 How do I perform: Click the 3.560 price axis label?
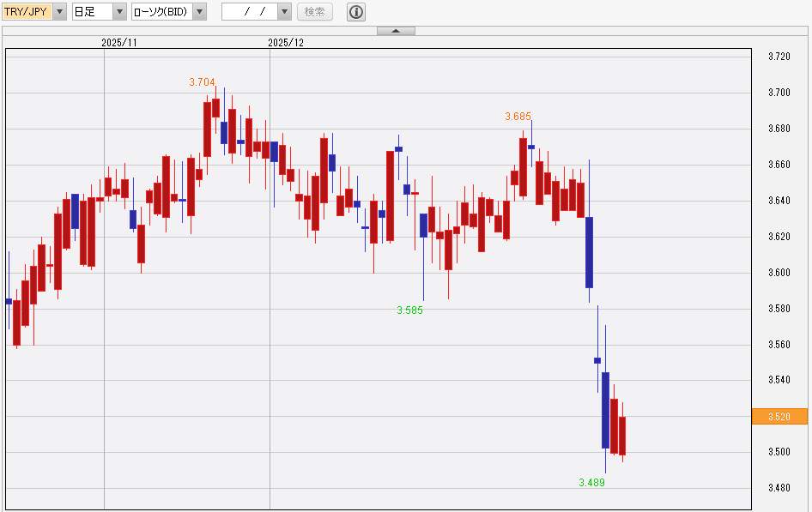pyautogui.click(x=779, y=345)
